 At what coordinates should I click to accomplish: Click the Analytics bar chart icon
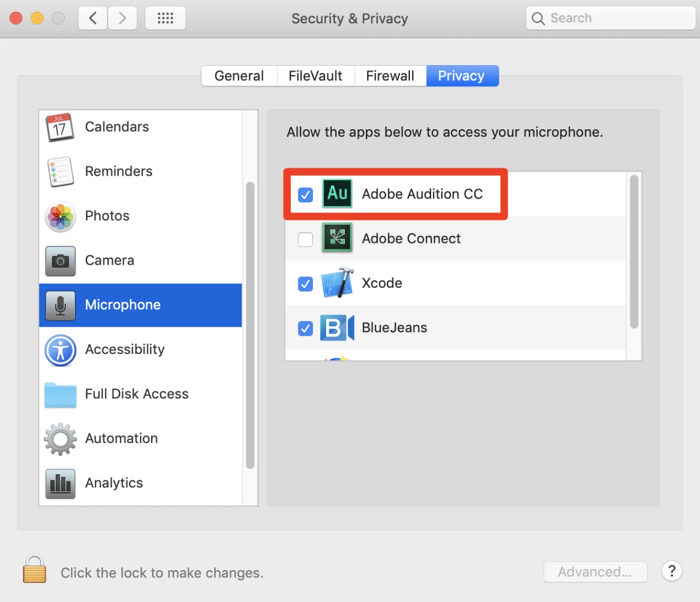tap(60, 483)
